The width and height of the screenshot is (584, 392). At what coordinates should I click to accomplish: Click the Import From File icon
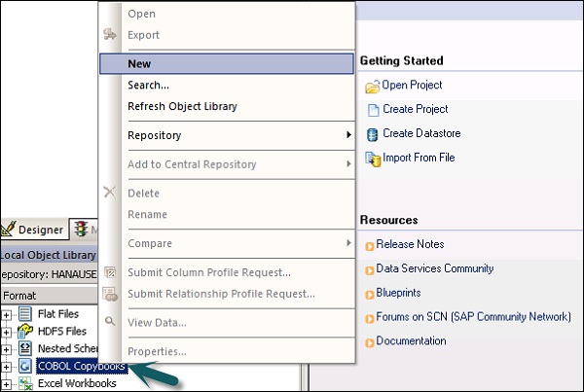pos(372,158)
